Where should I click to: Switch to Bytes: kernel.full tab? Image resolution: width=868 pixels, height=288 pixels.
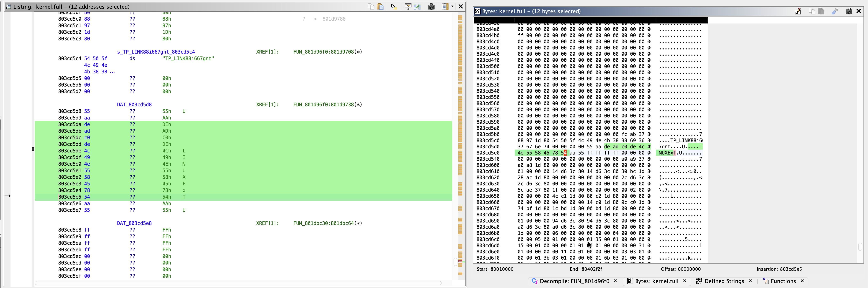[657, 281]
